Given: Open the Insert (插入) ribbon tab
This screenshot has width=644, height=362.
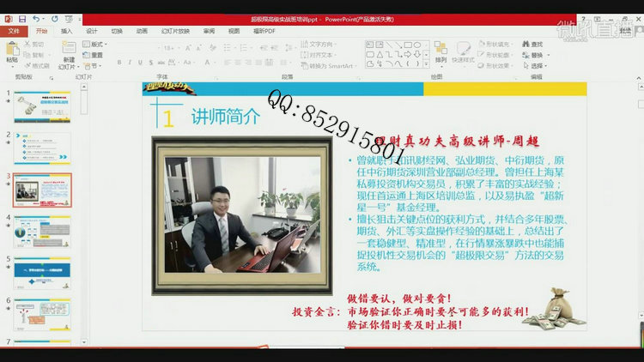Looking at the screenshot, I should (x=66, y=31).
